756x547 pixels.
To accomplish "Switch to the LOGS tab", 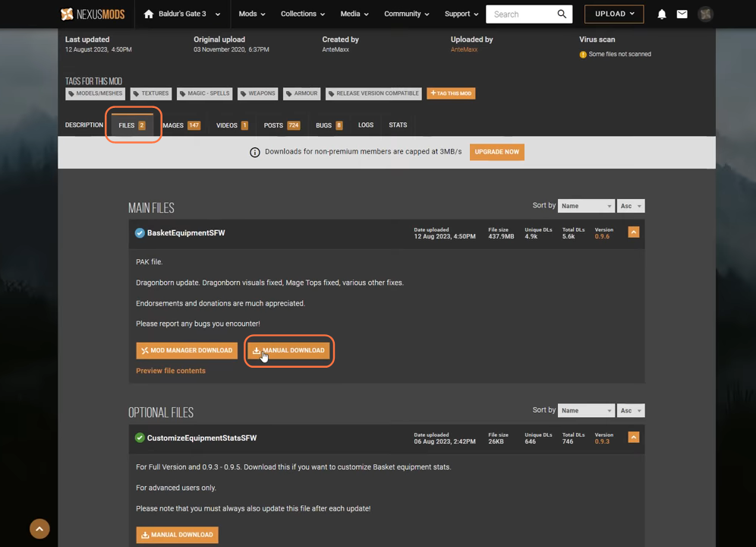I will click(x=366, y=125).
